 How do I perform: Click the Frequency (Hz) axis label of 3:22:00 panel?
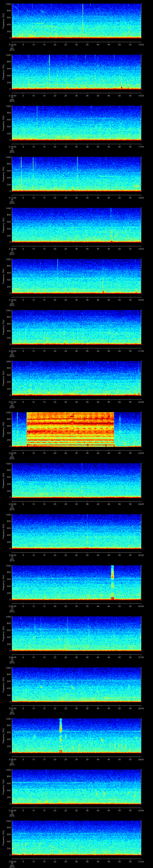click(x=4, y=429)
